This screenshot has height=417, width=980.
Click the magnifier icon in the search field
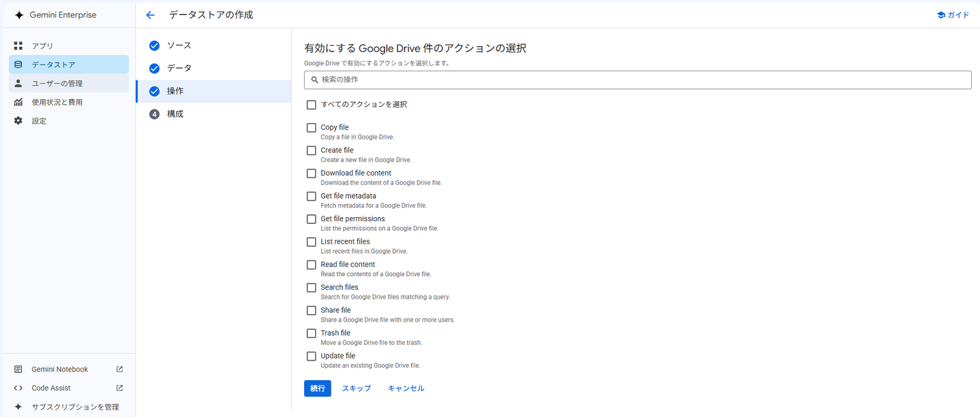[x=314, y=80]
